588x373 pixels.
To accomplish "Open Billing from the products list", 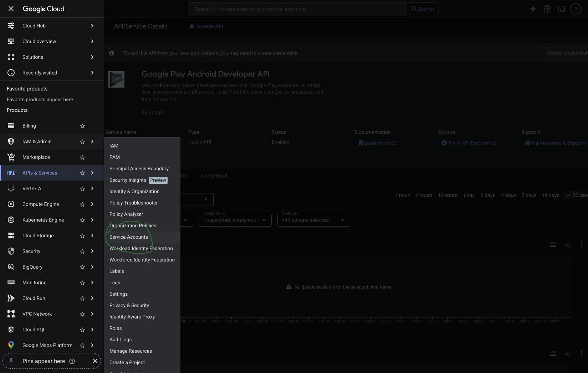I will pyautogui.click(x=29, y=126).
